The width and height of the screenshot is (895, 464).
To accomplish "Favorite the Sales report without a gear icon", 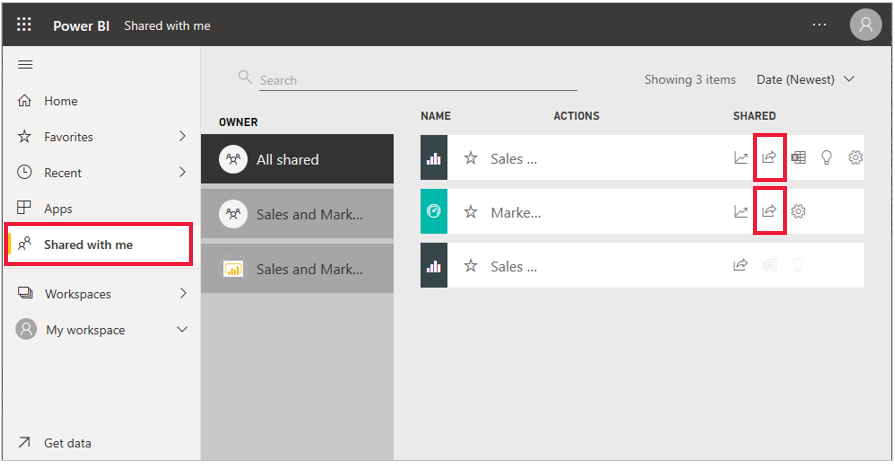I will point(470,265).
